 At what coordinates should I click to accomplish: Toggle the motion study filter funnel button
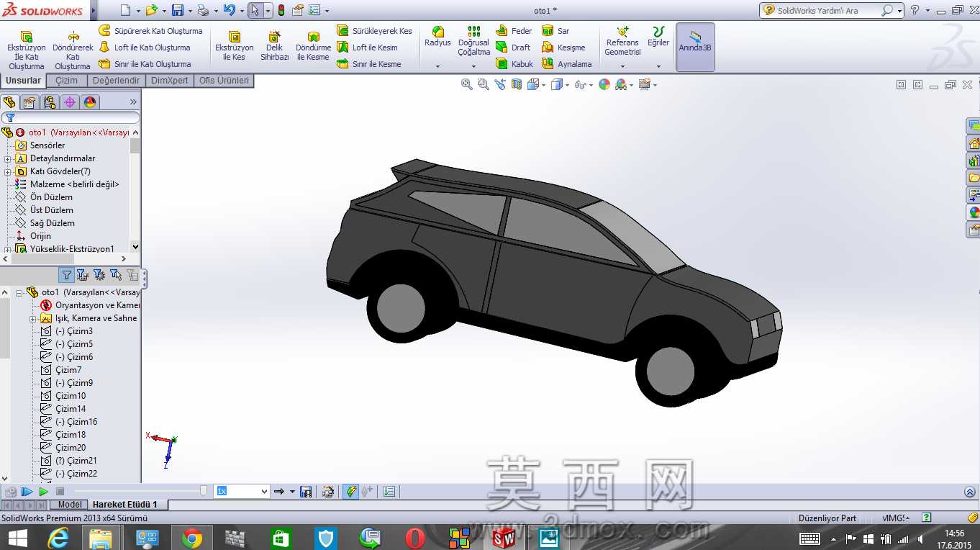tap(67, 274)
